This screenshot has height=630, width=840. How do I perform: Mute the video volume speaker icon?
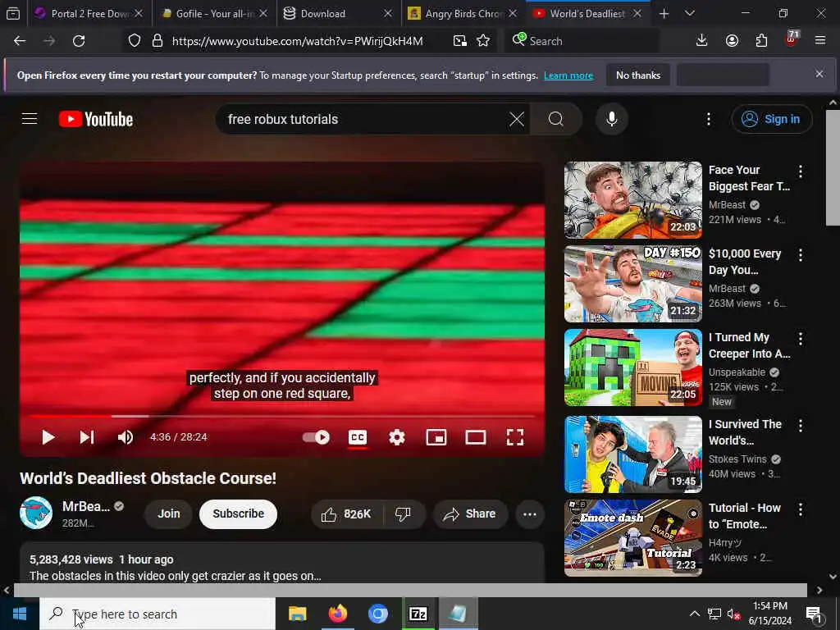(x=126, y=437)
